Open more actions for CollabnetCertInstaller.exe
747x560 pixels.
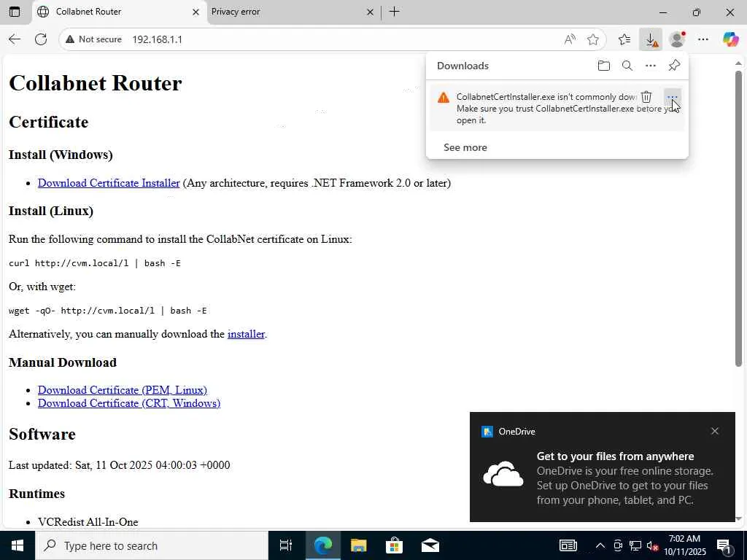672,97
